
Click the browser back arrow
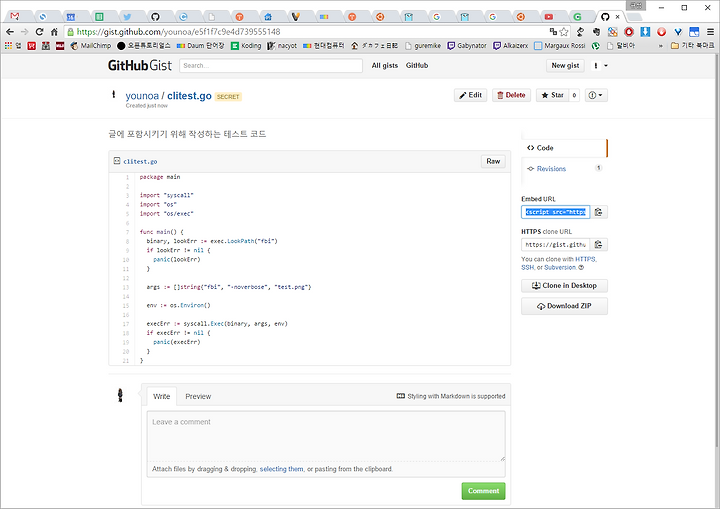[x=10, y=32]
